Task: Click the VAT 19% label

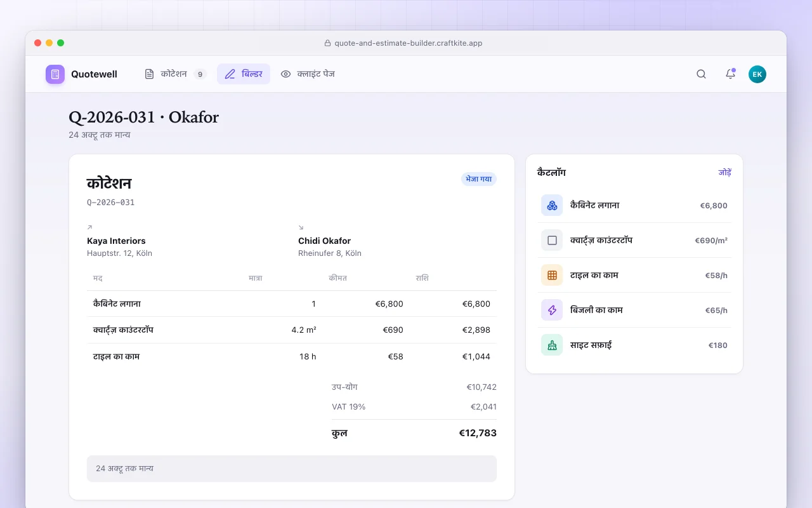Action: pyautogui.click(x=348, y=406)
